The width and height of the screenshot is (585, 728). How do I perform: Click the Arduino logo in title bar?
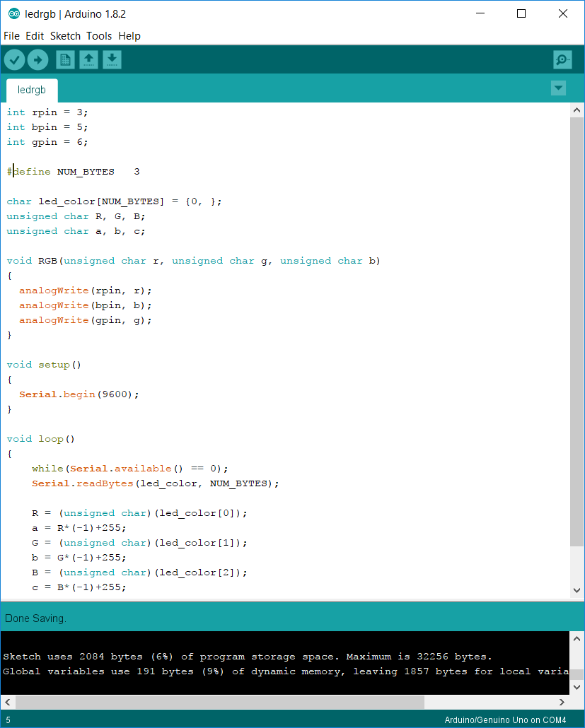(x=14, y=14)
